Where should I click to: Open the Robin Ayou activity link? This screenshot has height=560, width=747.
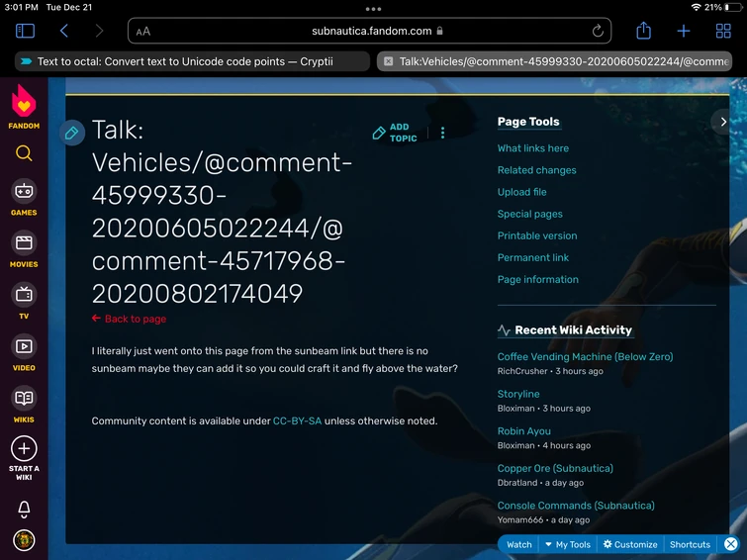coord(523,430)
